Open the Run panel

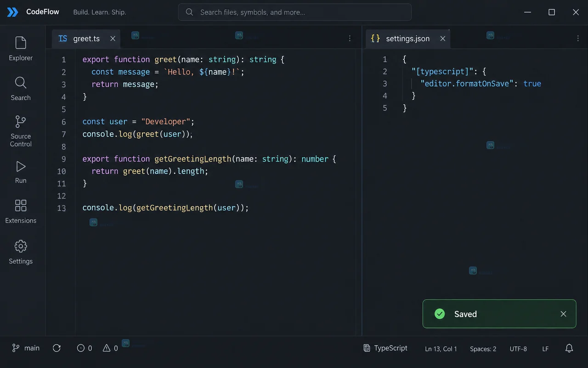(21, 172)
